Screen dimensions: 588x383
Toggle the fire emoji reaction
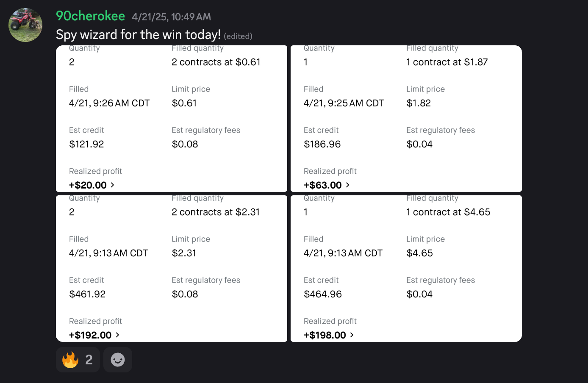[78, 360]
